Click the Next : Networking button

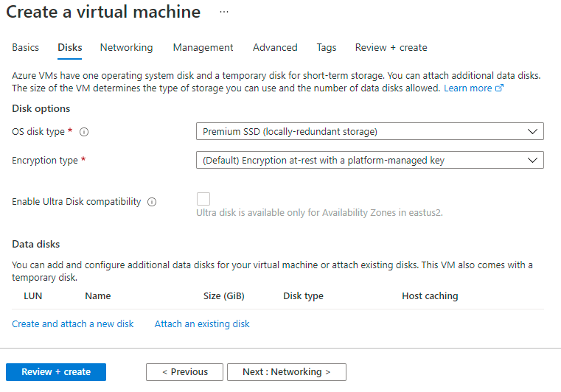[x=286, y=372]
